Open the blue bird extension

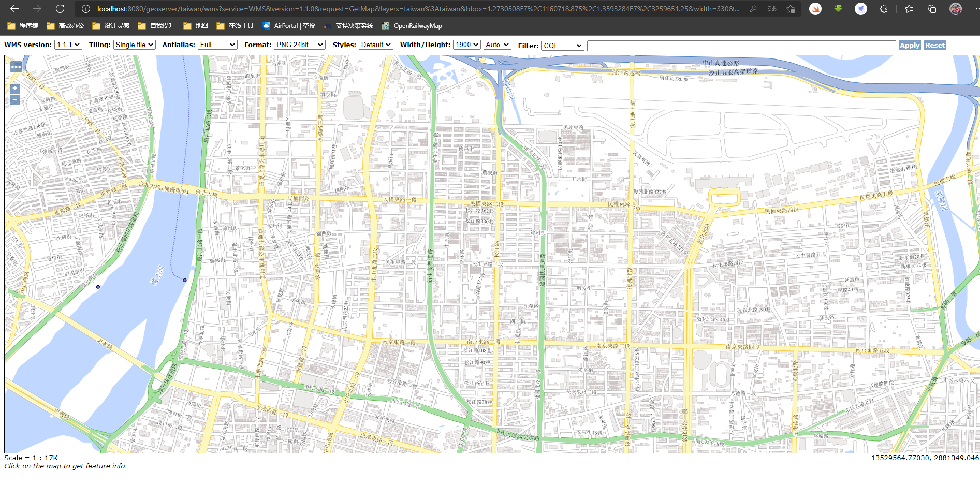click(x=861, y=9)
